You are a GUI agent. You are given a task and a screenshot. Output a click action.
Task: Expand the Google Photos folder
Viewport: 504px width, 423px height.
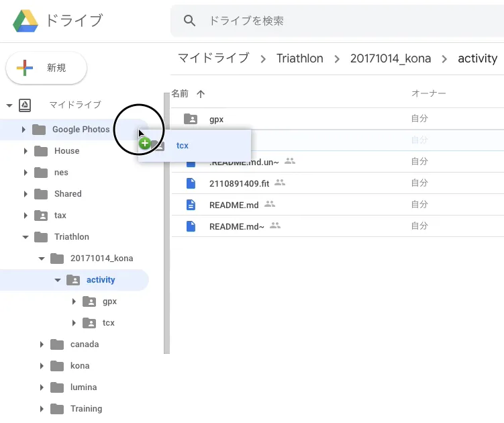[x=23, y=130]
